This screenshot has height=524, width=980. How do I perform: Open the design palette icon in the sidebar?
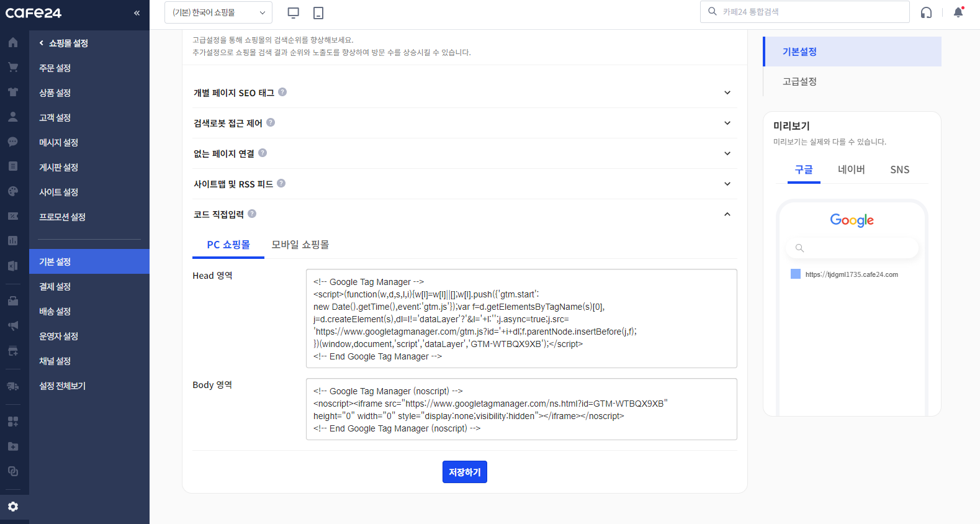pyautogui.click(x=13, y=191)
